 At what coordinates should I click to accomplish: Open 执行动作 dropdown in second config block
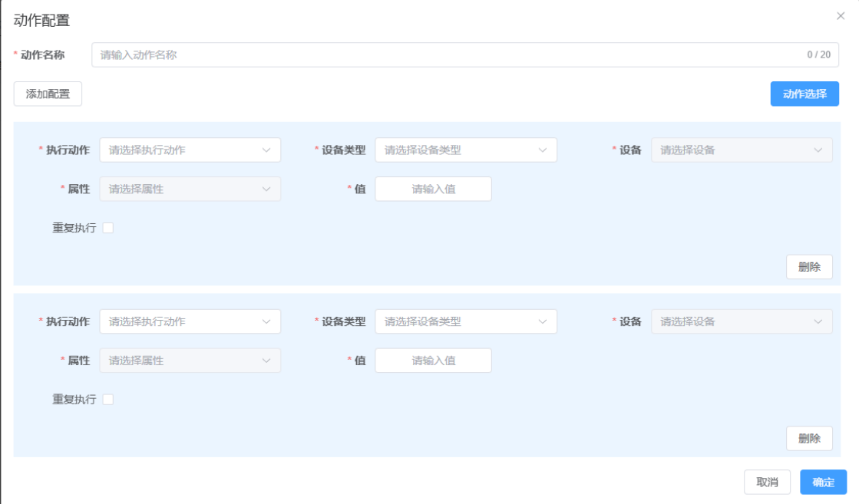pyautogui.click(x=190, y=321)
